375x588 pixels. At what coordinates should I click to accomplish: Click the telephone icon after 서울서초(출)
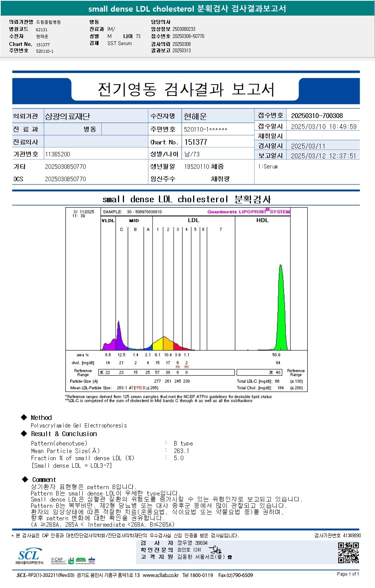click(230, 557)
